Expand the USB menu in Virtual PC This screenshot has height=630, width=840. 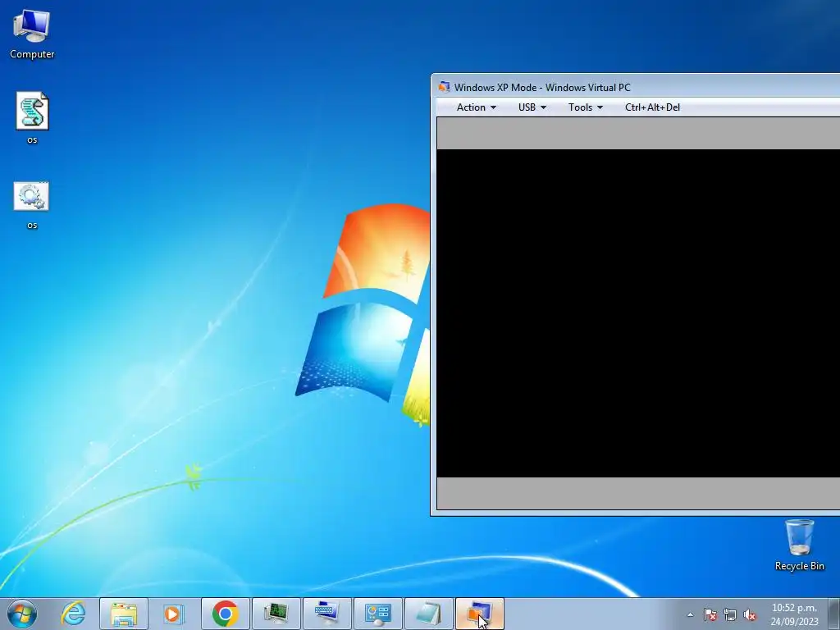[x=532, y=107]
